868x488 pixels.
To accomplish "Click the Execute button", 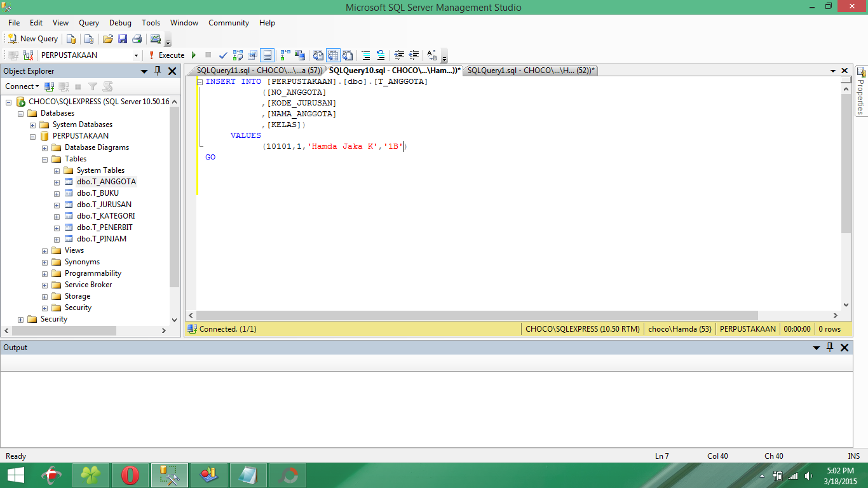I will click(166, 55).
